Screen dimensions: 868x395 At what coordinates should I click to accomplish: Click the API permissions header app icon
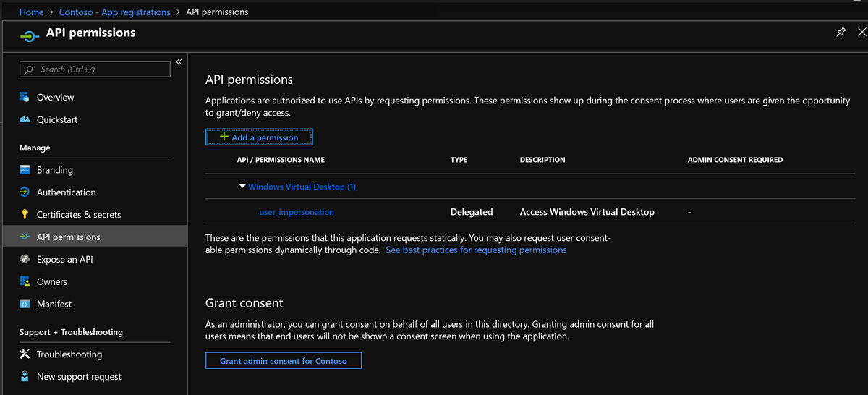29,35
